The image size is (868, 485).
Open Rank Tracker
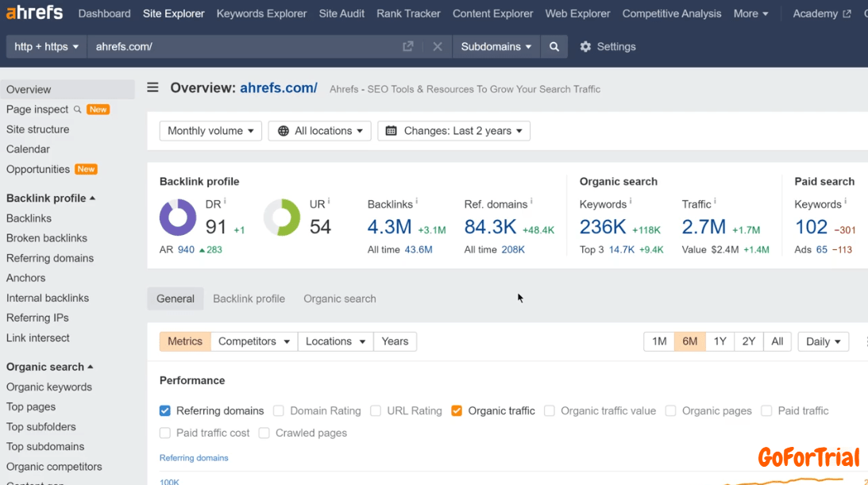click(x=408, y=13)
